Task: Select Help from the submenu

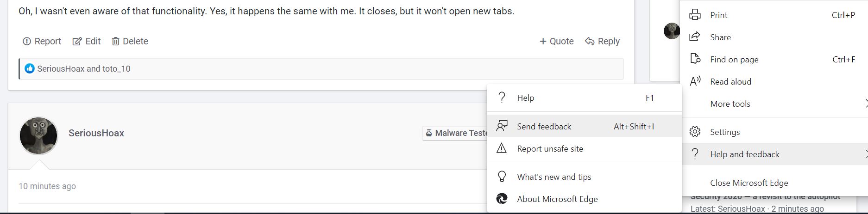Action: (525, 98)
